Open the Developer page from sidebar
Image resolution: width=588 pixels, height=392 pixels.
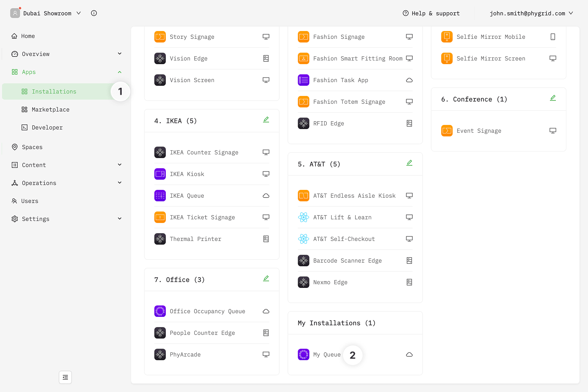(47, 127)
